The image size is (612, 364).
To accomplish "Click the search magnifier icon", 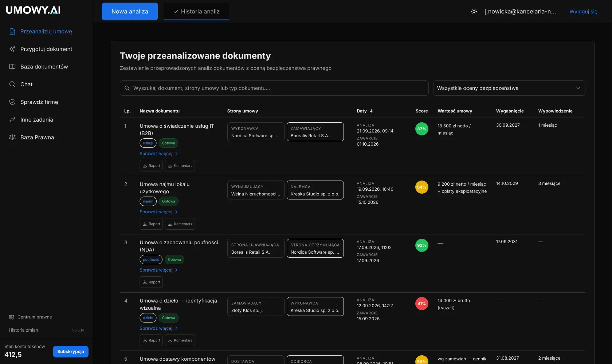I will click(127, 88).
